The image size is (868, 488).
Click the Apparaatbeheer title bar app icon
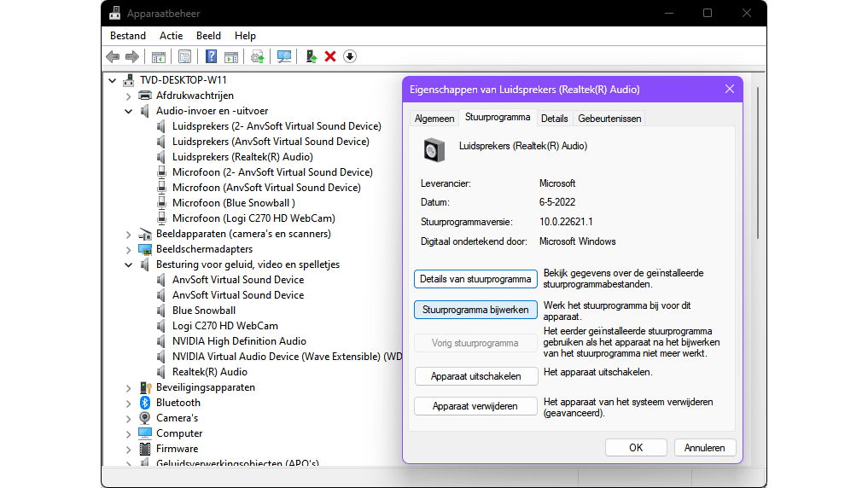(x=114, y=13)
